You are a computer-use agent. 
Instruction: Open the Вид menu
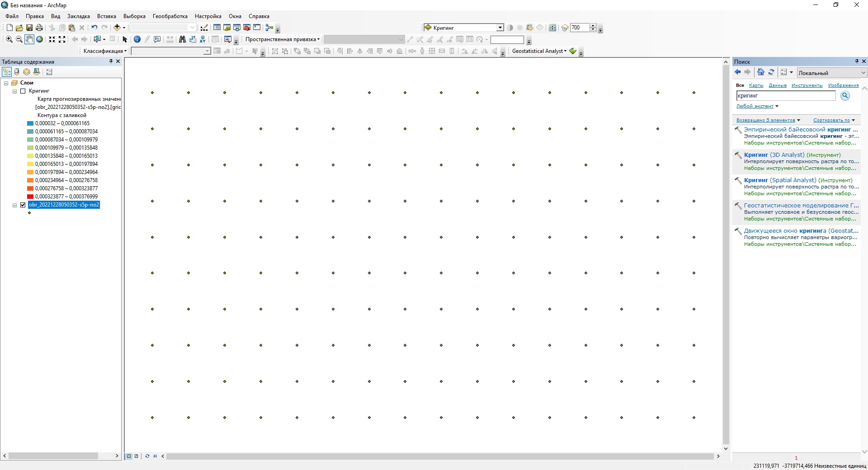pyautogui.click(x=56, y=16)
